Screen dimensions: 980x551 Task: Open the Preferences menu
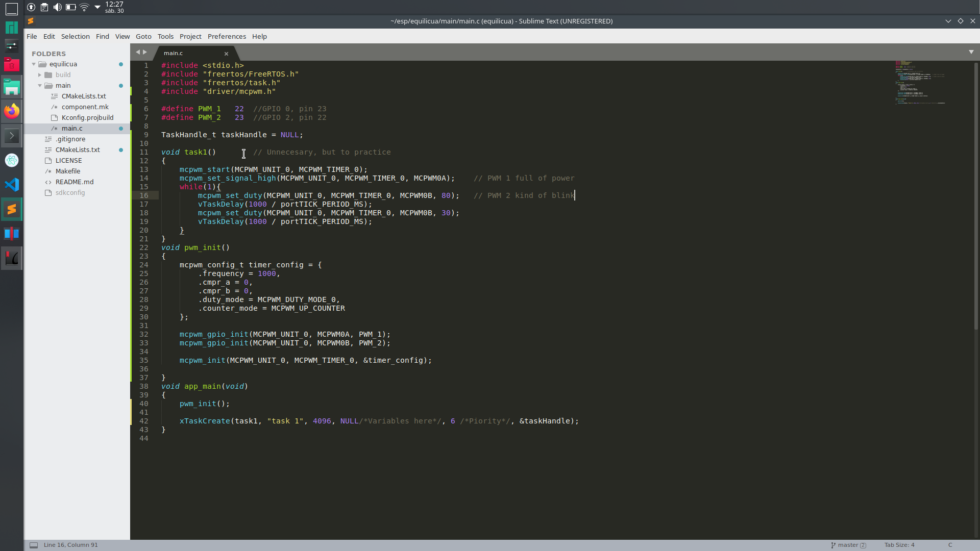[227, 36]
